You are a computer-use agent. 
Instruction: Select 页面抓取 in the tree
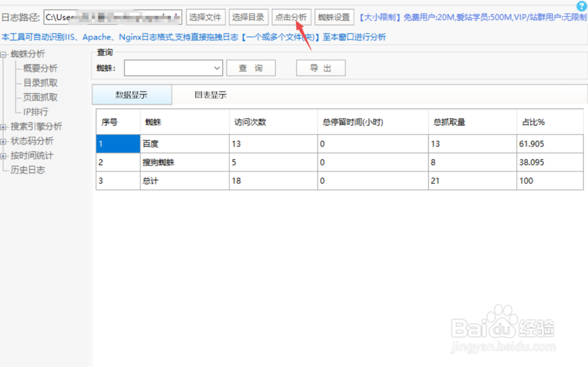41,97
